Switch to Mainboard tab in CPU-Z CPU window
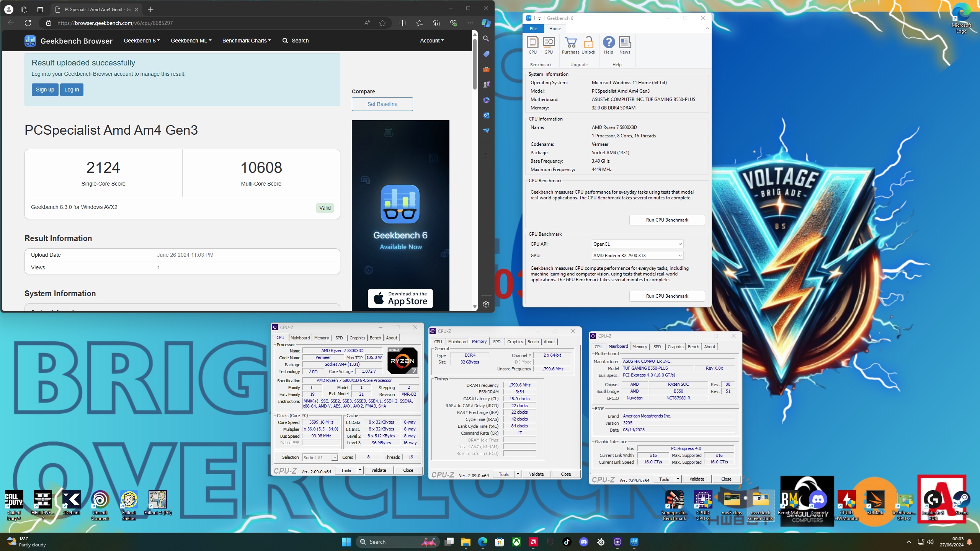 click(300, 338)
